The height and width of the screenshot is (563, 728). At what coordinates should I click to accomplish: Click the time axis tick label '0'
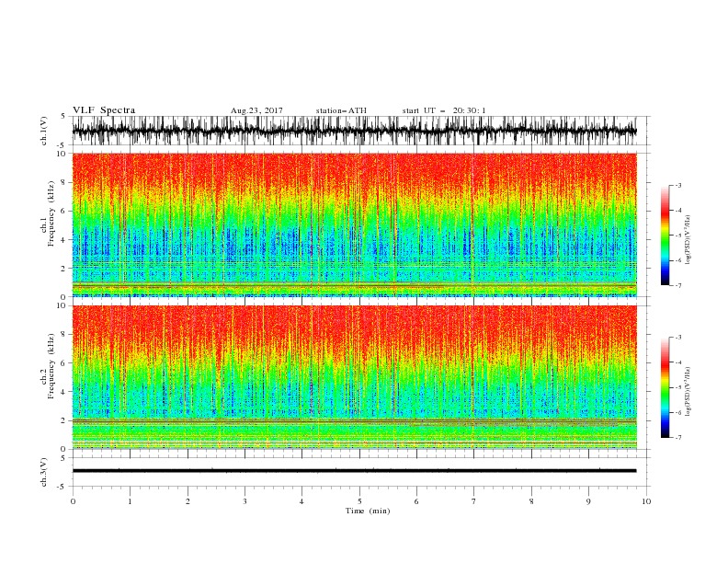pyautogui.click(x=73, y=501)
